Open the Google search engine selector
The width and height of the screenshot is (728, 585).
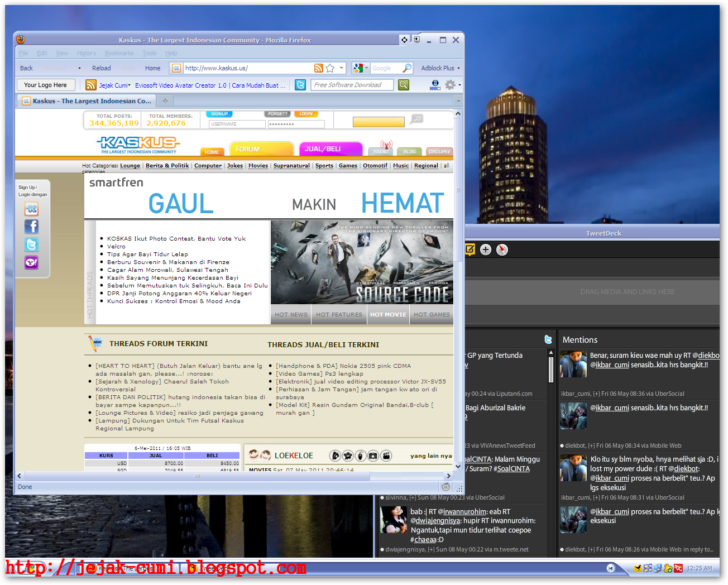tap(361, 68)
